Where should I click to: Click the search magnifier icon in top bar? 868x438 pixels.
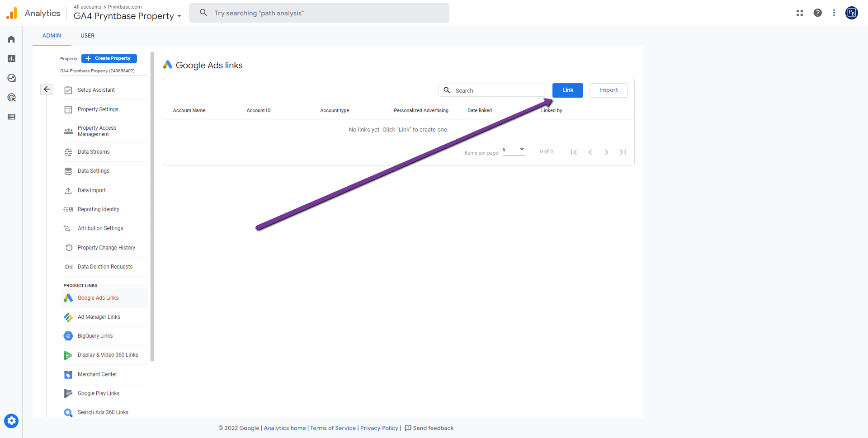203,13
